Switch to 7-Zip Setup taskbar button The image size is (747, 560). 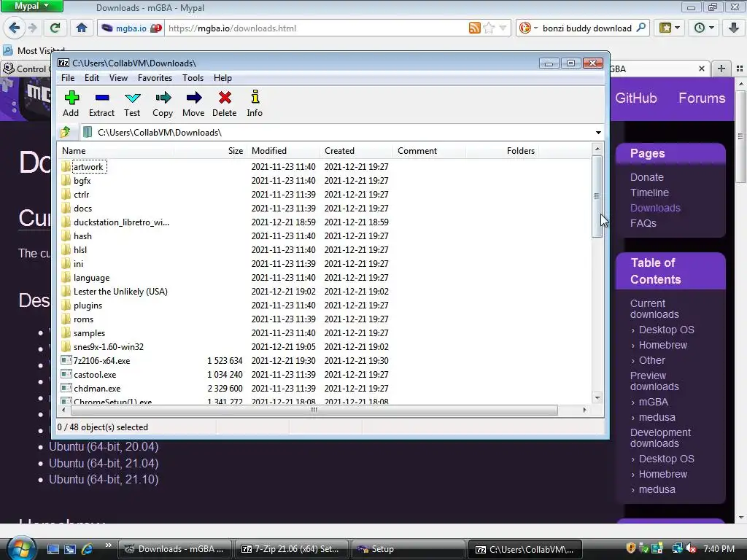(x=291, y=549)
